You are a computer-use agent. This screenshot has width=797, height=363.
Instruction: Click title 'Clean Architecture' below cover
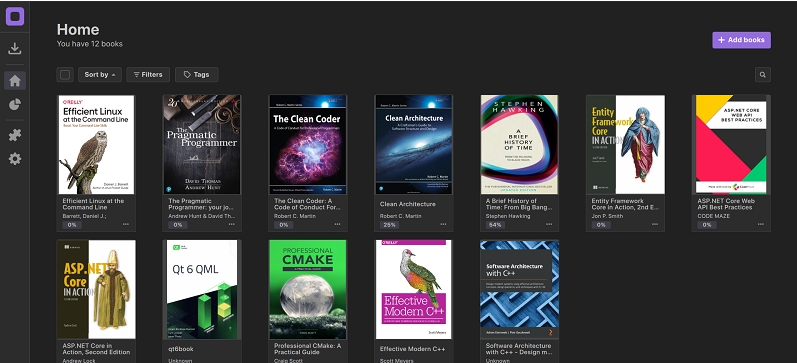[x=408, y=204]
